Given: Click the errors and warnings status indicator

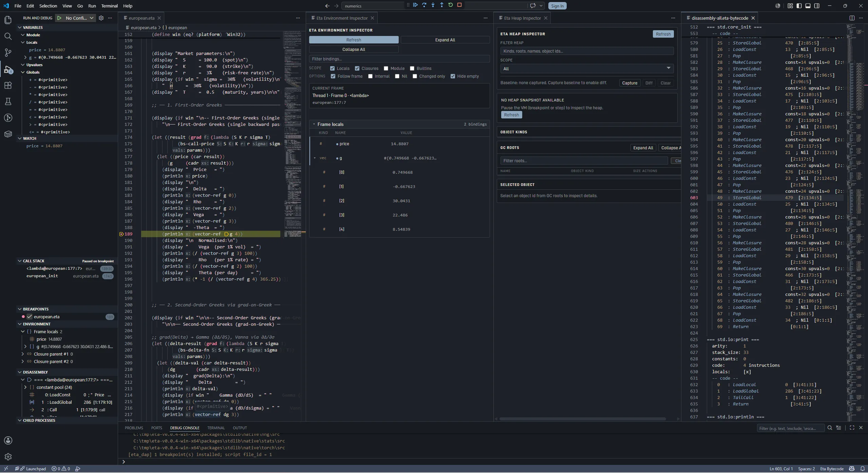Looking at the screenshot, I should click(x=61, y=469).
